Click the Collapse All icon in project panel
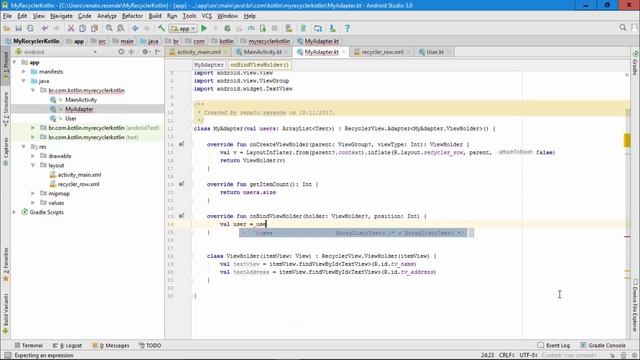Screen dimensions: 640x360 (x=131, y=52)
